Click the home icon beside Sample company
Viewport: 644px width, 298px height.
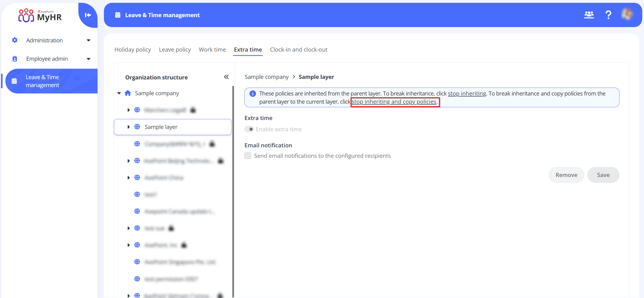[x=128, y=93]
